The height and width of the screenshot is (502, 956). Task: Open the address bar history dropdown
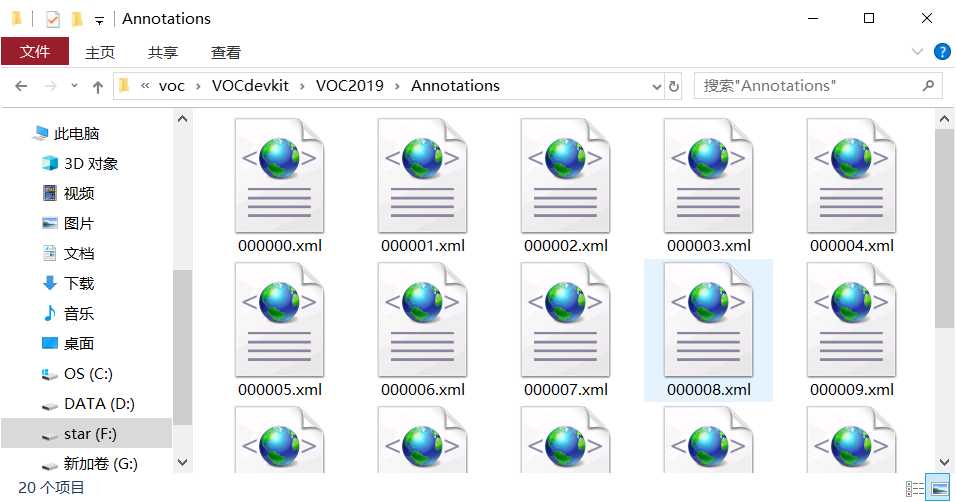[656, 87]
